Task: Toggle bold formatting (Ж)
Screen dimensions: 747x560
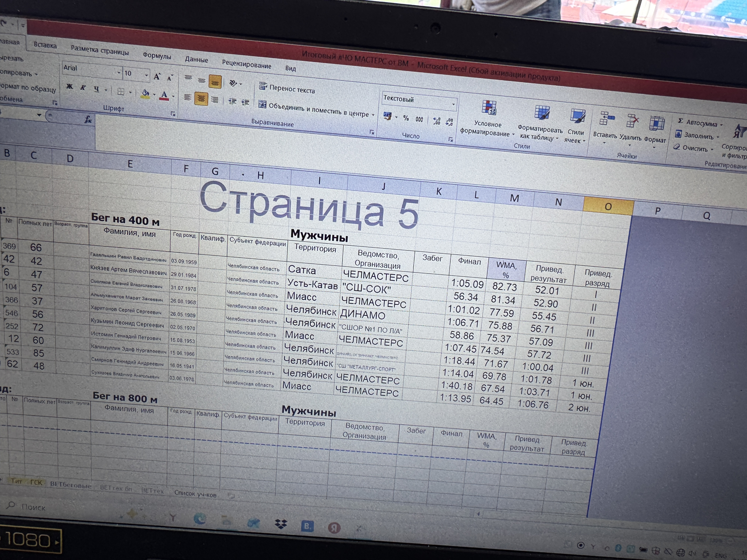Action: point(69,87)
